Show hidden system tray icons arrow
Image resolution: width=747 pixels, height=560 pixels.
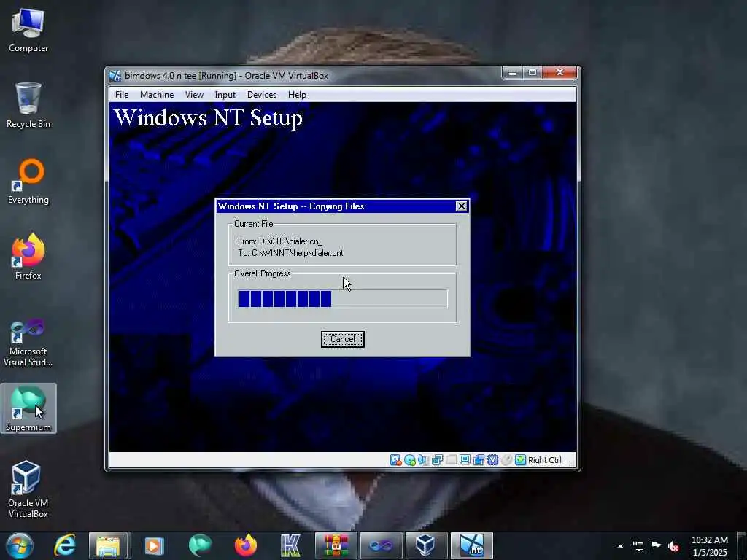click(x=620, y=546)
